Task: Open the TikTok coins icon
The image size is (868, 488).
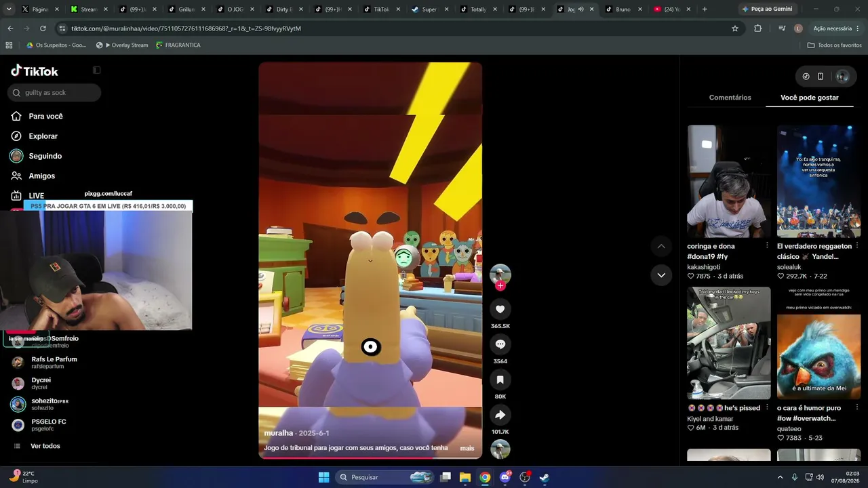Action: coord(806,77)
